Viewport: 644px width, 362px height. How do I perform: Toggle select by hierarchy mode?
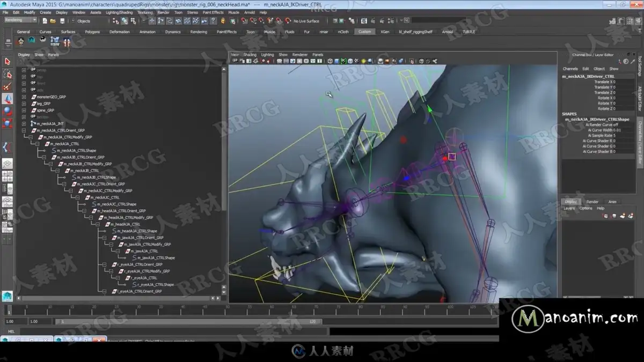(x=116, y=21)
